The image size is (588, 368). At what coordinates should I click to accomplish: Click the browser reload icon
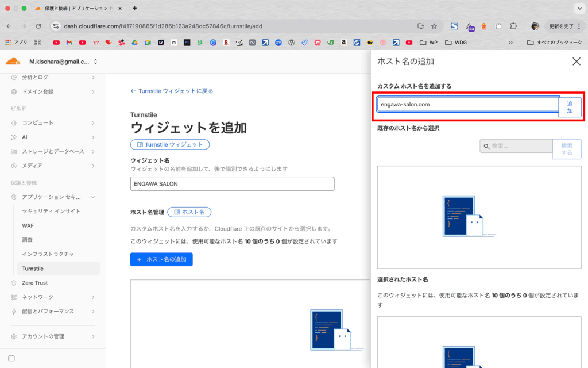point(38,26)
